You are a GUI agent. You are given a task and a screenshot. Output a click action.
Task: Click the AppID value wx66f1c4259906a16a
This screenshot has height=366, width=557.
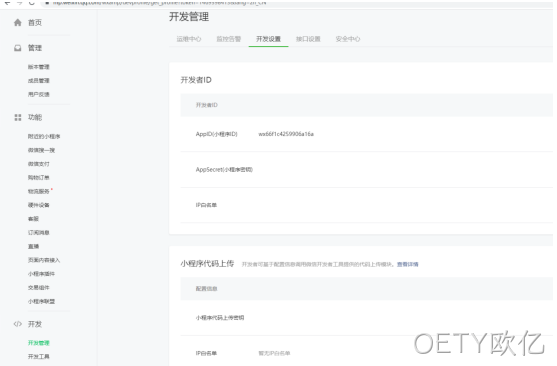pos(286,134)
